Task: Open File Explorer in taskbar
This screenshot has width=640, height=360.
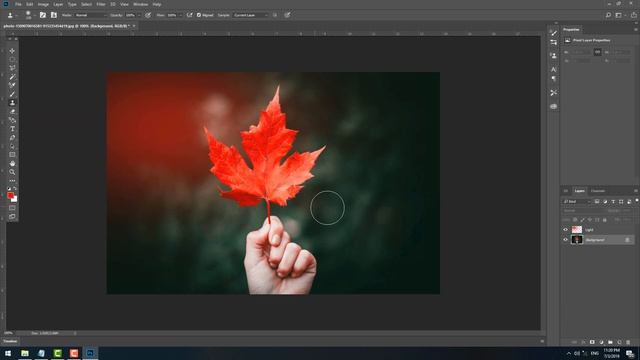Action: point(25,353)
